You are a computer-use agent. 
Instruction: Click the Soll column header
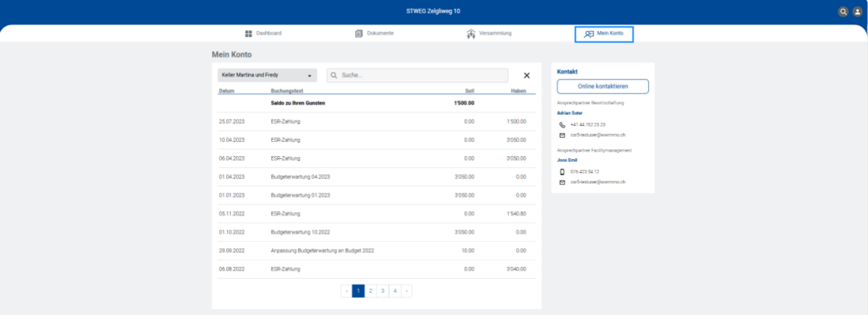tap(469, 91)
